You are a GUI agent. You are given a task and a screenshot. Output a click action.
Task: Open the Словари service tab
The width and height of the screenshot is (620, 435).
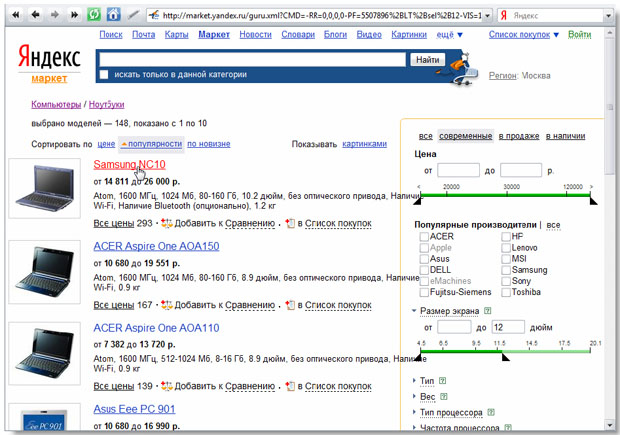click(x=298, y=34)
